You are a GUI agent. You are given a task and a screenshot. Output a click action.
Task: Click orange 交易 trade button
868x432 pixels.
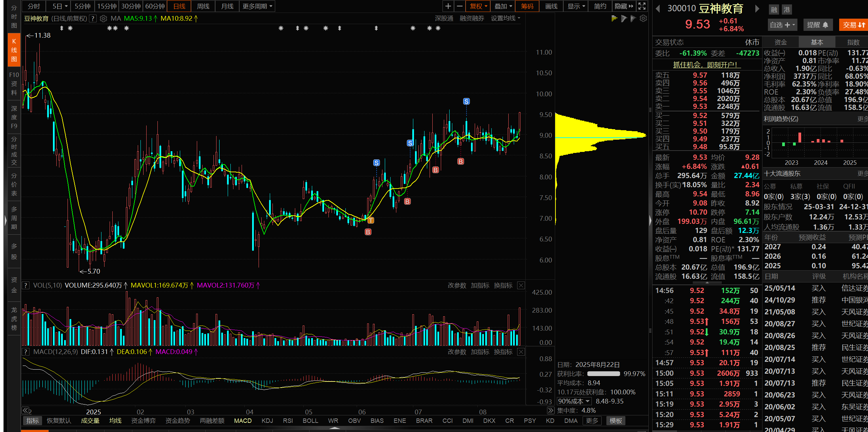854,25
